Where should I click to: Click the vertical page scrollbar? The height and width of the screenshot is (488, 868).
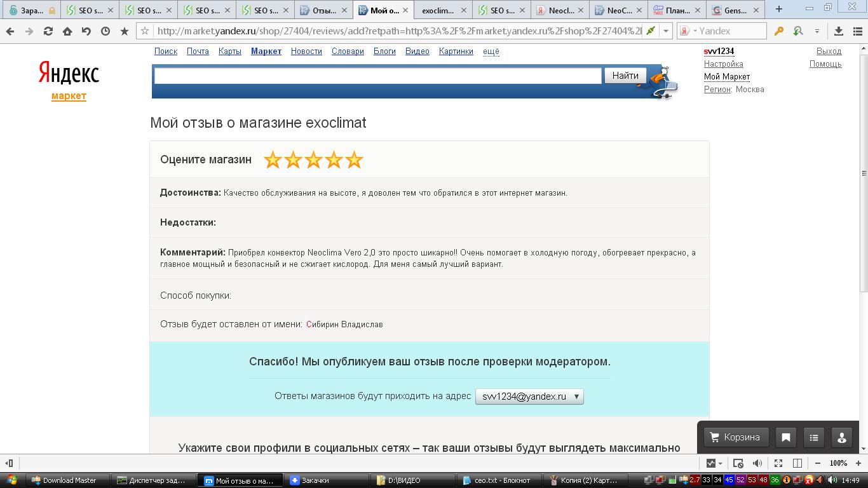864,173
